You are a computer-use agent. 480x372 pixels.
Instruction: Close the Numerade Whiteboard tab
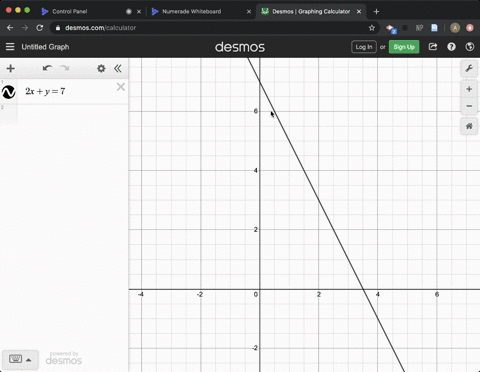pyautogui.click(x=249, y=12)
